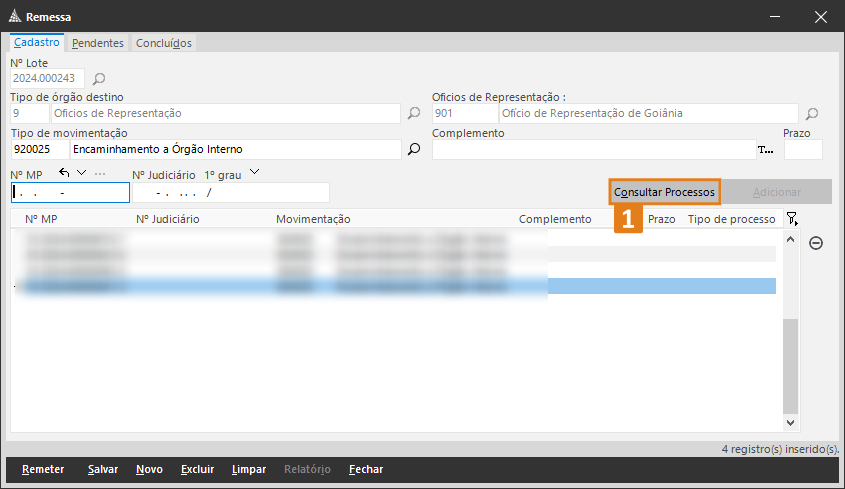Open lookup for Ofícios de Representação

pyautogui.click(x=812, y=114)
